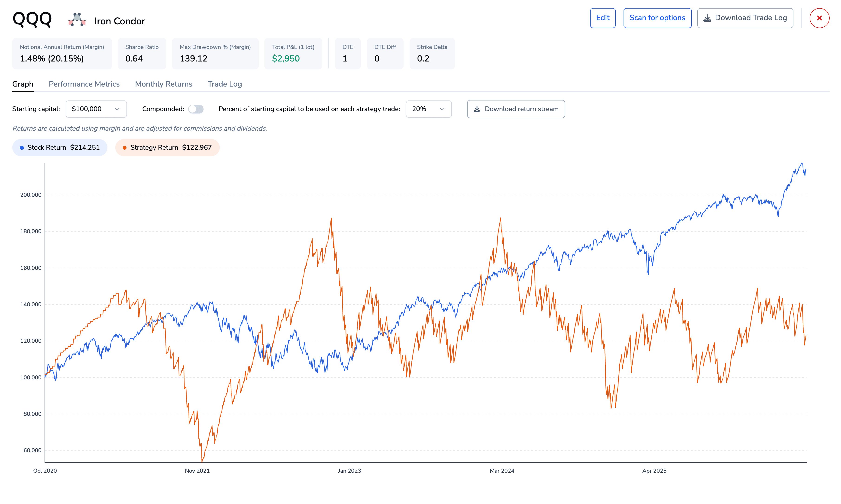Click the blue Stock Return dot
This screenshot has width=841, height=504.
(22, 148)
